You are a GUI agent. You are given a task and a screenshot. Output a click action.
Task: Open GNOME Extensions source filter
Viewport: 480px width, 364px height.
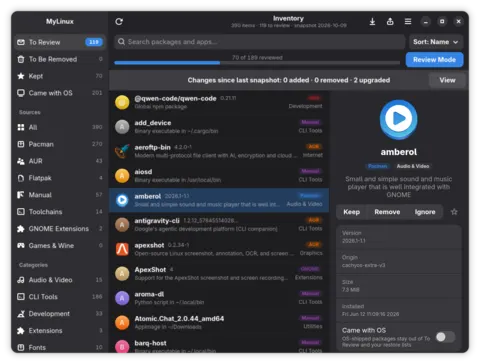pos(60,229)
